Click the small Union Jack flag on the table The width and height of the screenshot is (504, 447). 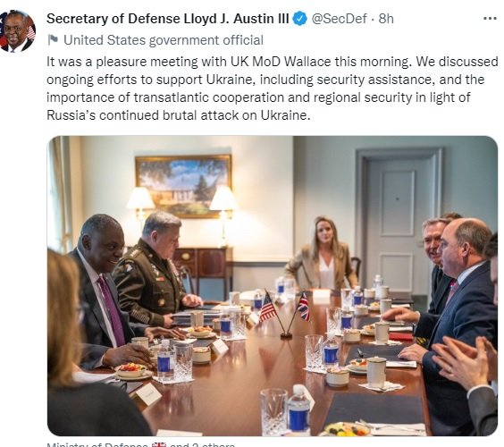pos(304,307)
